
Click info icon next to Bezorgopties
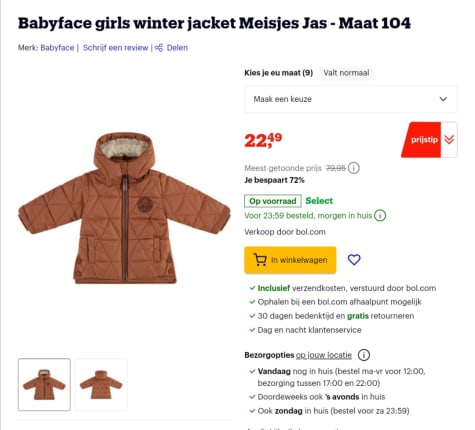(364, 355)
